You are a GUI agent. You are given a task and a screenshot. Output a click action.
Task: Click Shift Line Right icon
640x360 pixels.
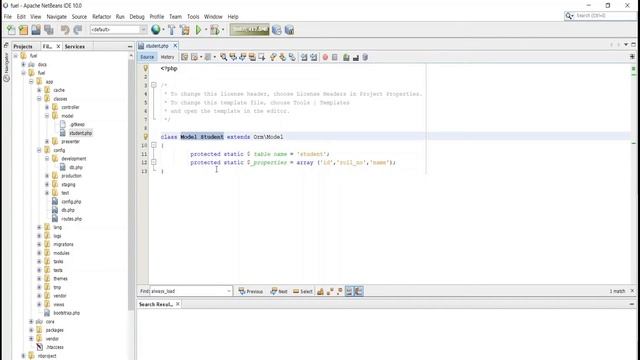(313, 57)
